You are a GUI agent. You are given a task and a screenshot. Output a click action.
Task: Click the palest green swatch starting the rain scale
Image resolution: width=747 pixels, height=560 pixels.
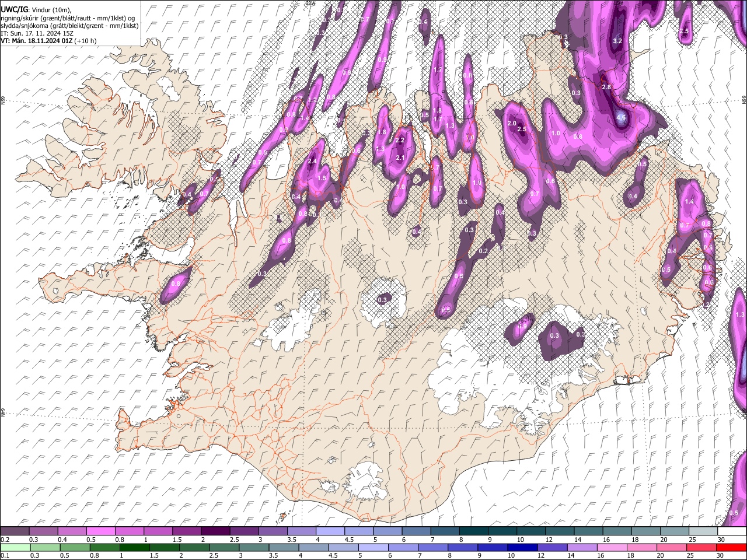click(x=15, y=548)
